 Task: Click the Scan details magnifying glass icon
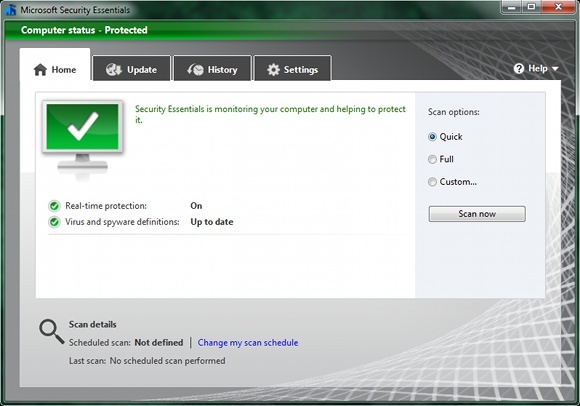pos(51,332)
